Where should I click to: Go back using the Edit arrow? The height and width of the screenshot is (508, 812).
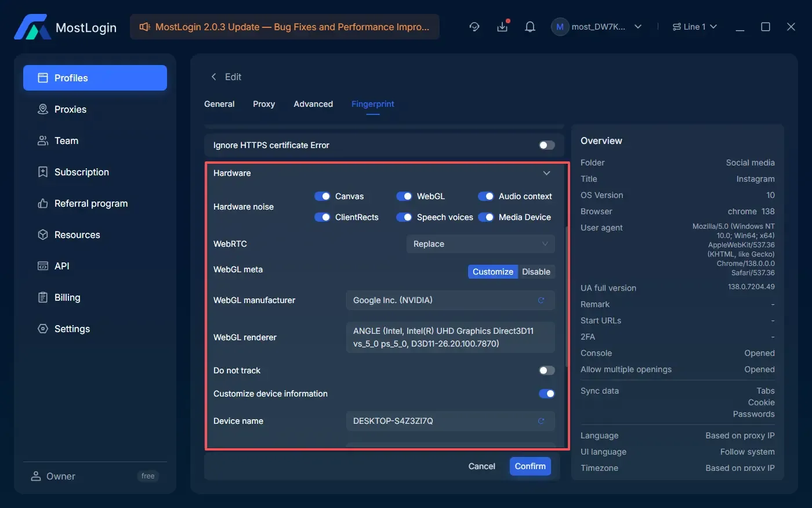pyautogui.click(x=213, y=77)
